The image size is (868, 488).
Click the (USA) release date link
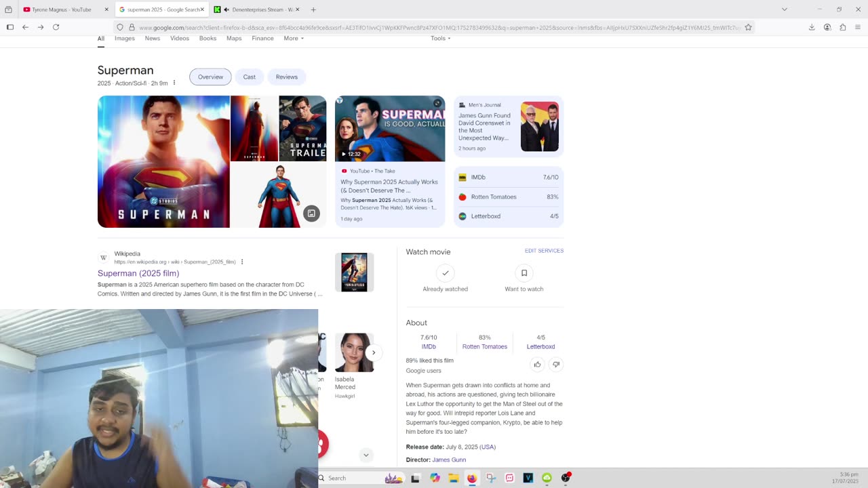(488, 447)
